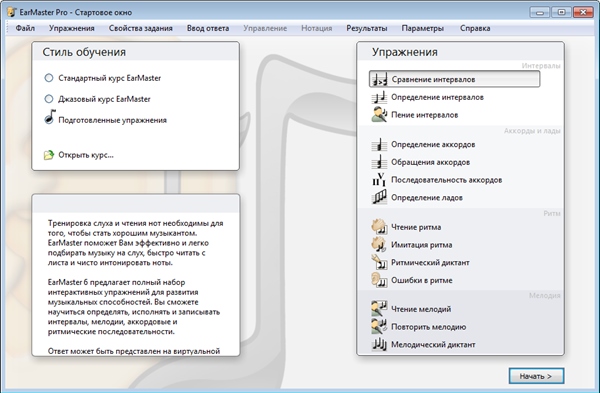The width and height of the screenshot is (600, 393).
Task: Choose the Пение интервалов exercise label
Action: click(x=424, y=115)
